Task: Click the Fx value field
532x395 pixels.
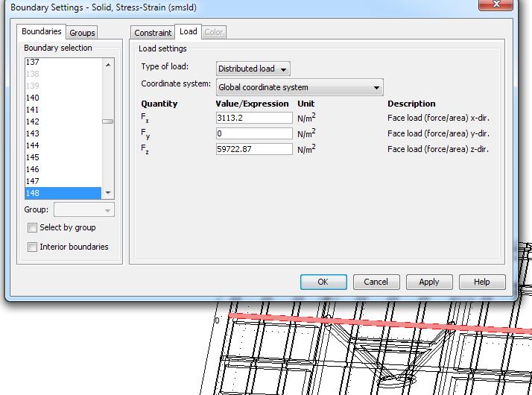Action: pyautogui.click(x=254, y=118)
